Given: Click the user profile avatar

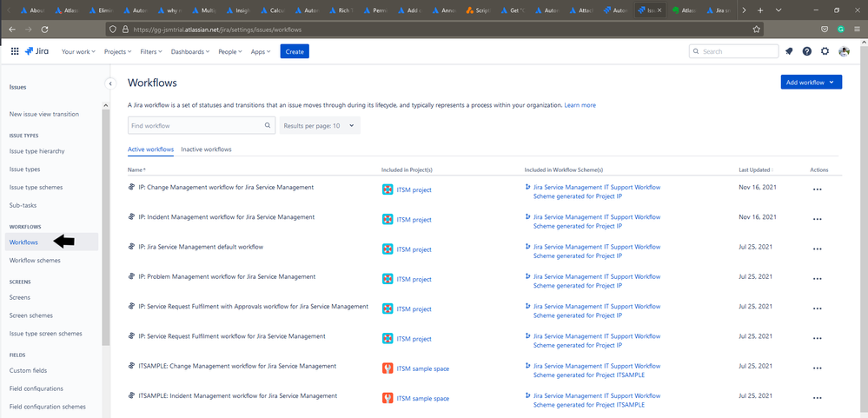Looking at the screenshot, I should tap(844, 51).
